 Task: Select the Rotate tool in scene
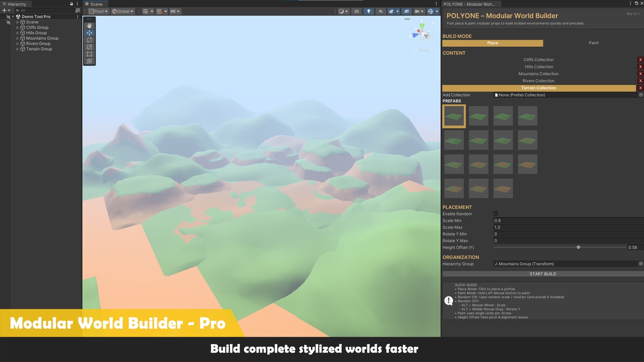point(90,40)
